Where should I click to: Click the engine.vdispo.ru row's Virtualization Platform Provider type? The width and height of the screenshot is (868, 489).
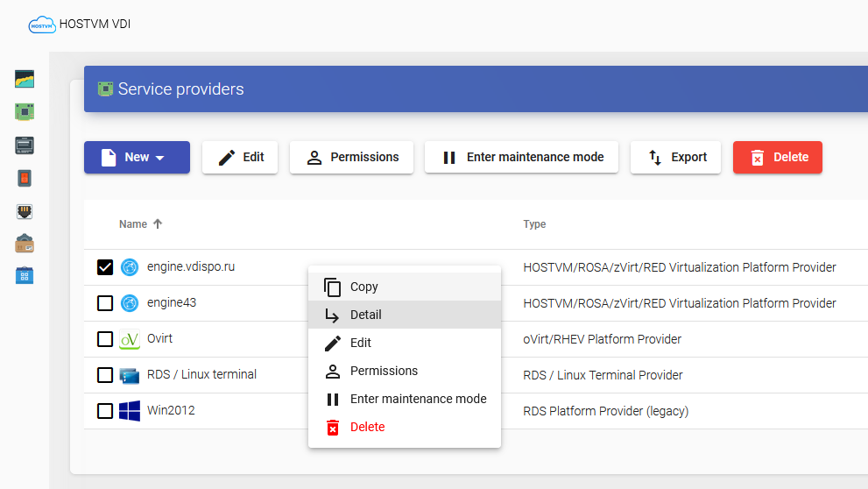pos(679,267)
